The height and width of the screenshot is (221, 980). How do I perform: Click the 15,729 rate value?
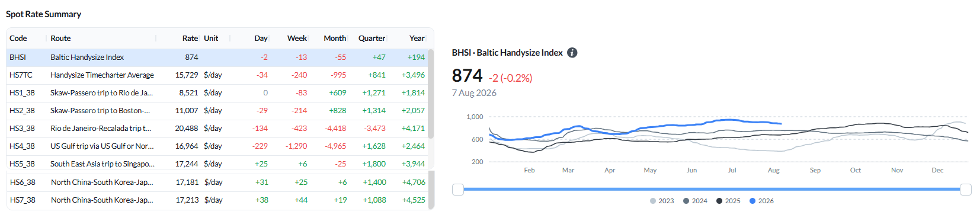click(x=187, y=75)
